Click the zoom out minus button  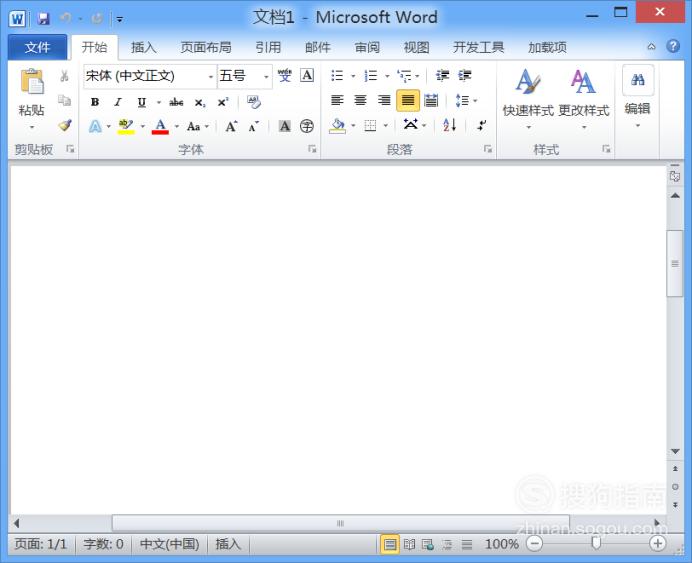[534, 544]
